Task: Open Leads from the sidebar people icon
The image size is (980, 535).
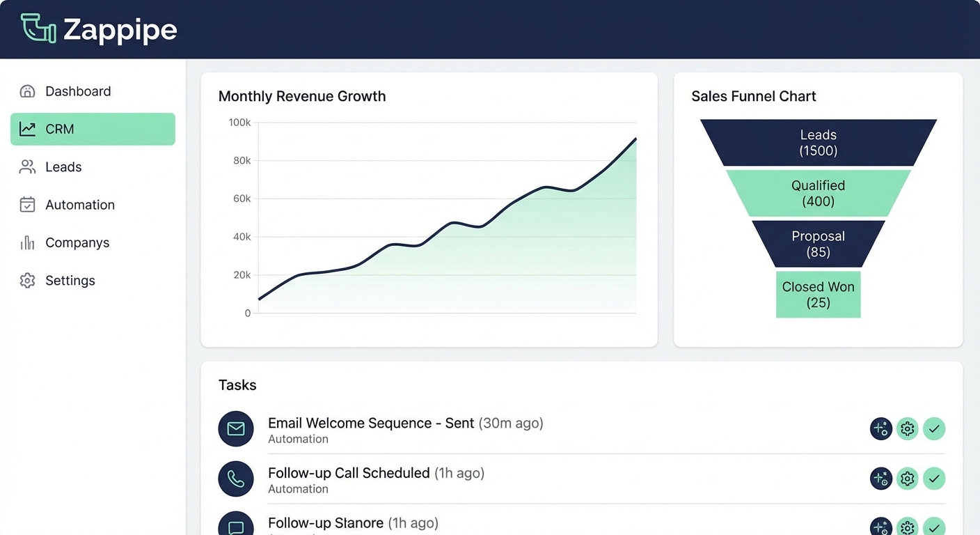Action: (27, 166)
